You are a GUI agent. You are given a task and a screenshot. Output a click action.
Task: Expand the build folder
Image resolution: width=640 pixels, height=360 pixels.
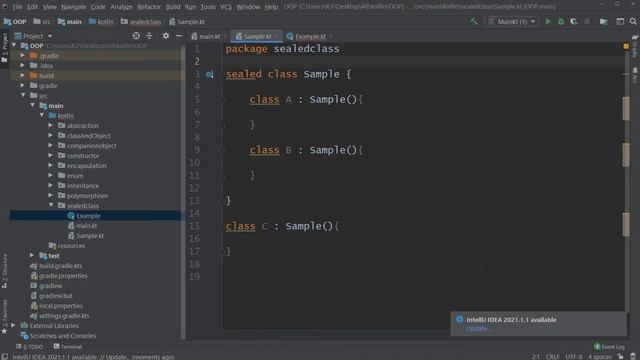point(23,75)
